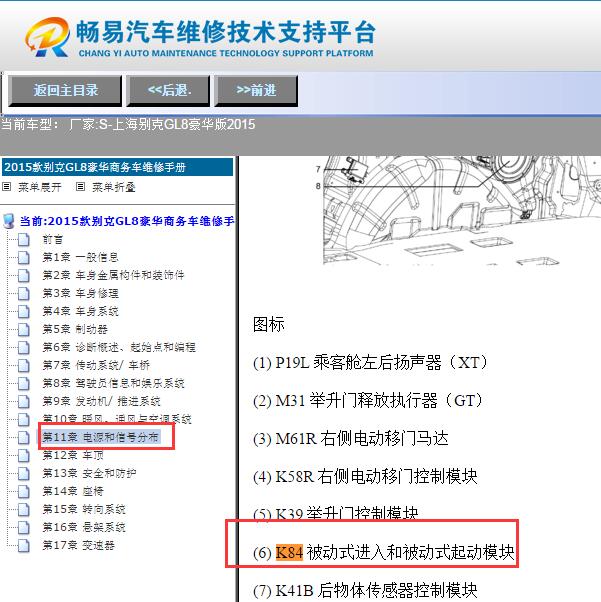Image resolution: width=601 pixels, height=602 pixels.
Task: Click the page icon beside 第1章
Action: tap(24, 257)
